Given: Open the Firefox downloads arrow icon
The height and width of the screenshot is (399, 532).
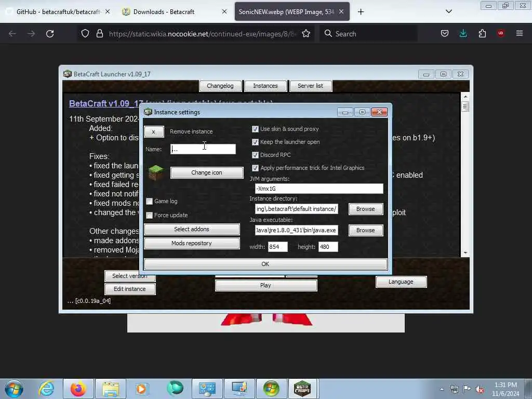Looking at the screenshot, I should 463,33.
